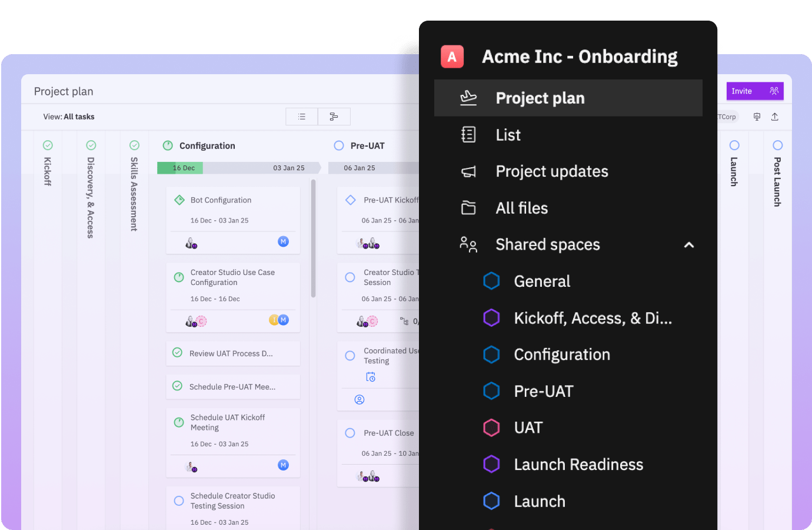Image resolution: width=812 pixels, height=530 pixels.
Task: Click the pink hexagon beside UAT
Action: pyautogui.click(x=491, y=428)
